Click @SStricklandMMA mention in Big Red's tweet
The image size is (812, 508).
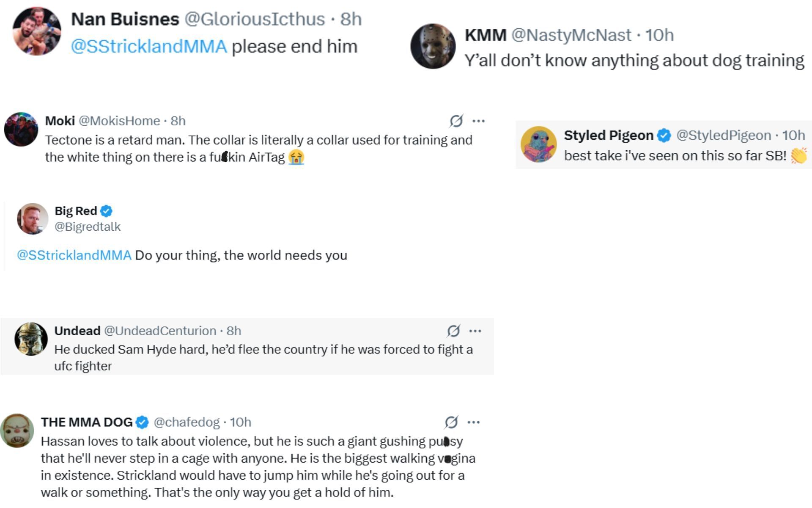coord(74,255)
